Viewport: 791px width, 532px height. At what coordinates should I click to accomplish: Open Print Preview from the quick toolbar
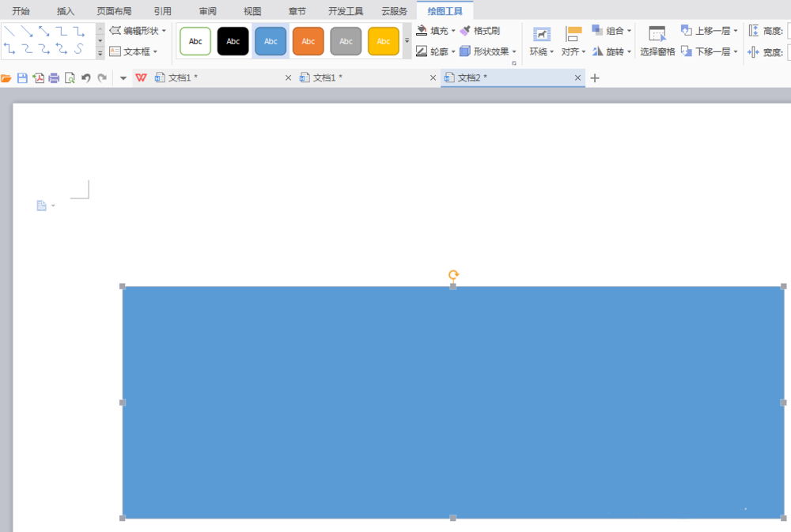pos(70,78)
